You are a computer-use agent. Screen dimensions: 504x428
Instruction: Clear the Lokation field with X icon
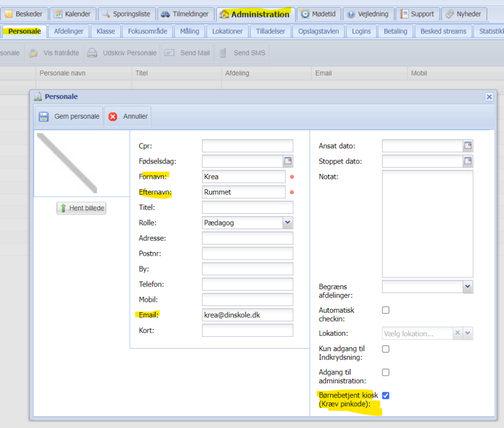457,333
